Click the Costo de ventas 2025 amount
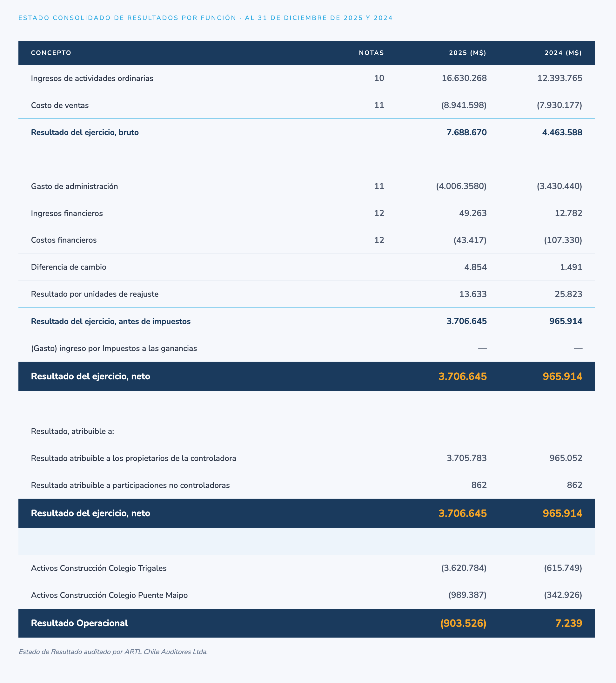The height and width of the screenshot is (683, 616). click(464, 105)
